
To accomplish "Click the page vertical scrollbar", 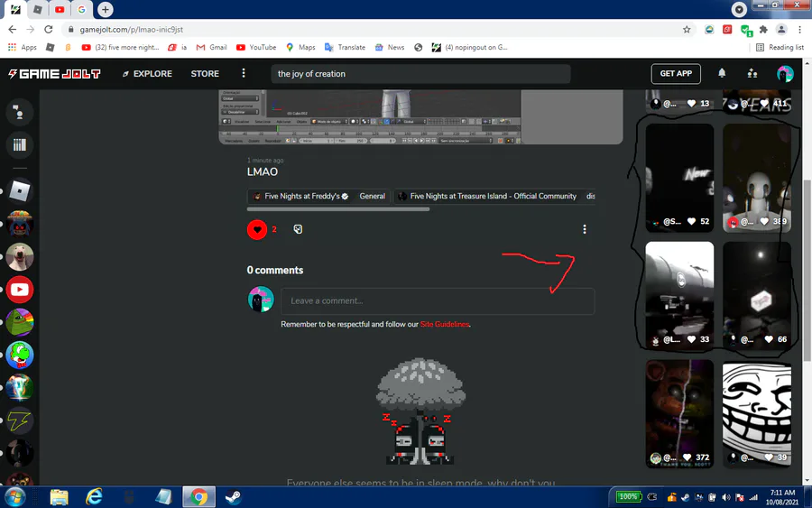I will (x=807, y=272).
